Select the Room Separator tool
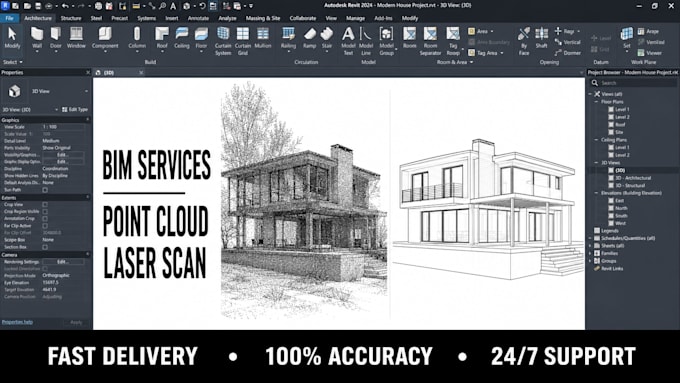Viewport: 680px width, 383px height. click(x=430, y=41)
